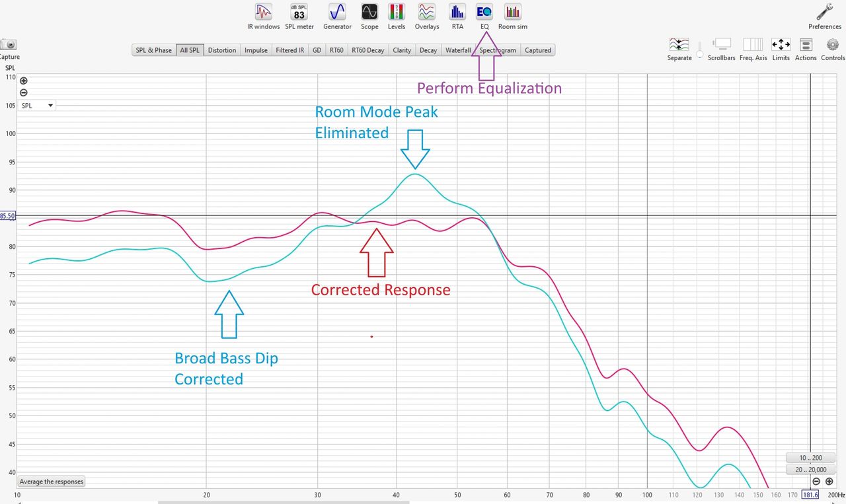Zoom in the vertical SPL axis
Screen dimensions: 846x504
[24, 81]
